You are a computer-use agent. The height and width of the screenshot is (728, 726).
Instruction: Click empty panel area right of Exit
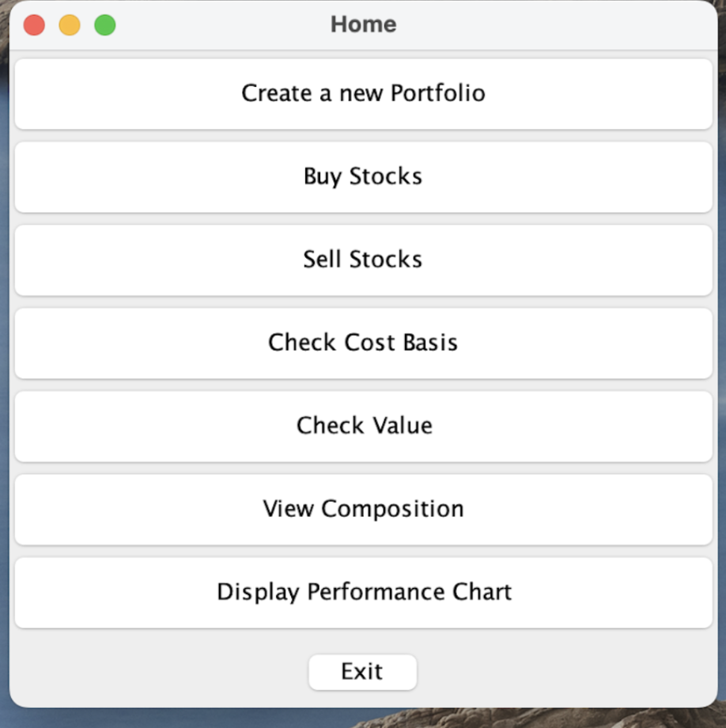click(x=569, y=672)
